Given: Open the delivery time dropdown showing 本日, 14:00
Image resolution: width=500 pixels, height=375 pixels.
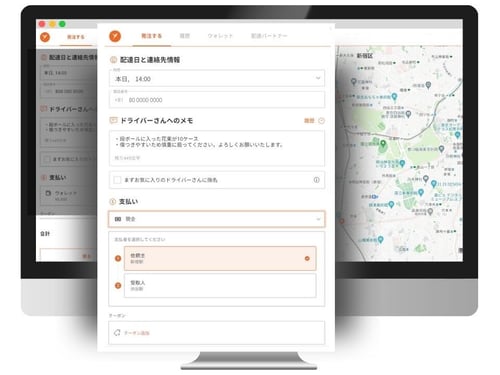Looking at the screenshot, I should [217, 79].
